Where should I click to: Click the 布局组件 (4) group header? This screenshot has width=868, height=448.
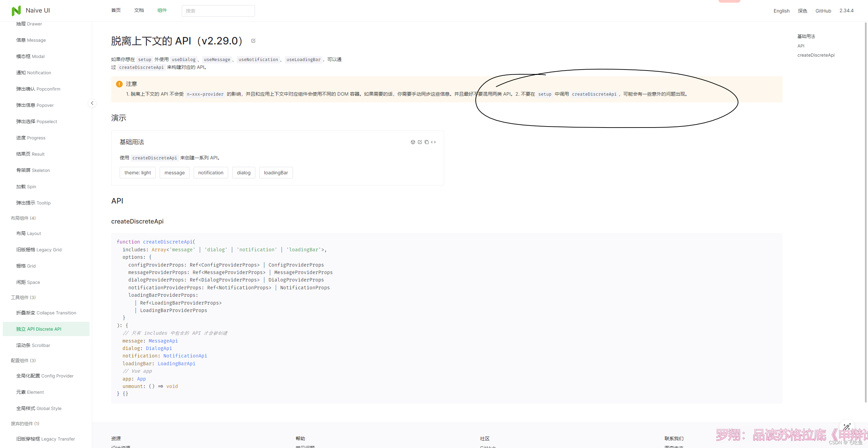23,218
